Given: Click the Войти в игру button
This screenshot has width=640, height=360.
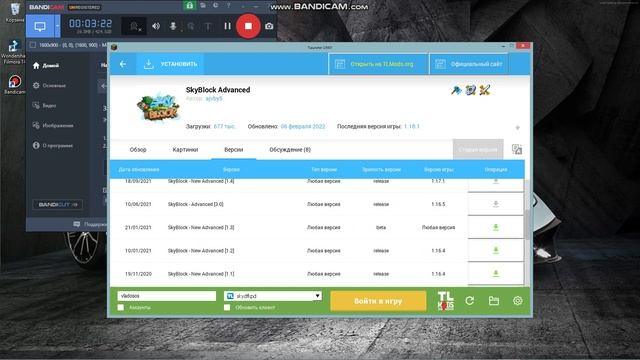Looking at the screenshot, I should pyautogui.click(x=378, y=301).
